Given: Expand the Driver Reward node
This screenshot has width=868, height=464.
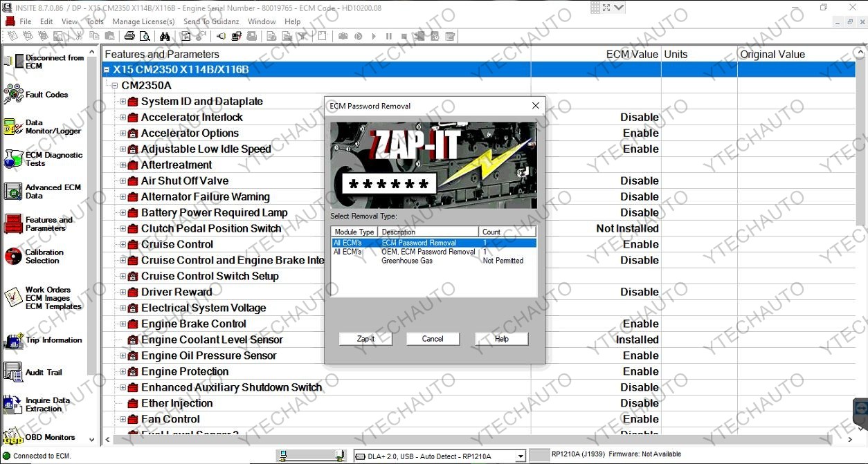Looking at the screenshot, I should click(x=123, y=293).
